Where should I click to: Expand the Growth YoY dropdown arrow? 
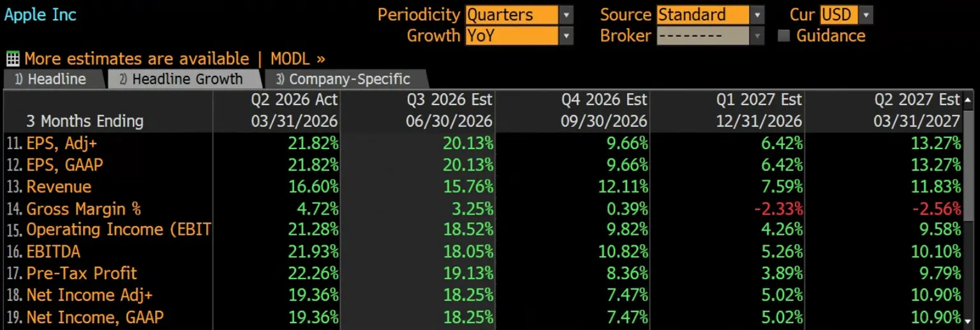click(566, 36)
